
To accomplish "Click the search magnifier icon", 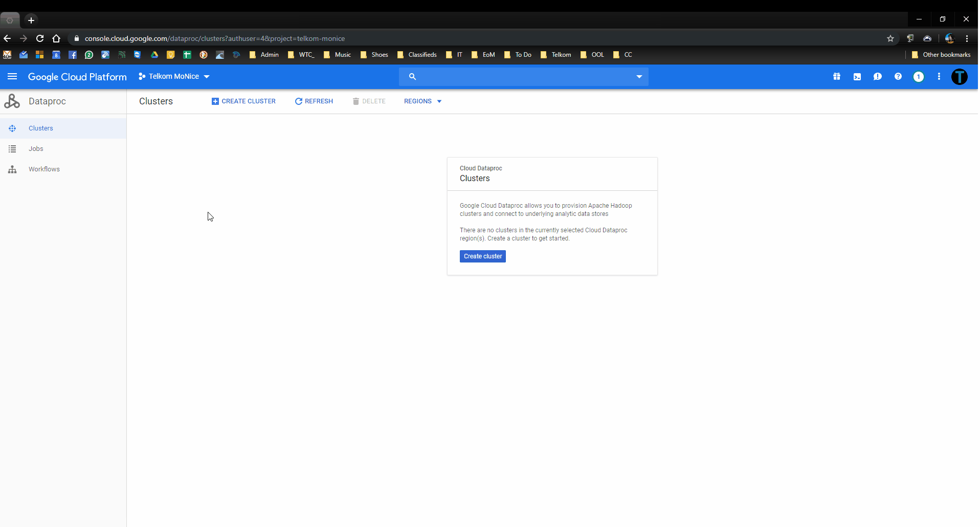I will pyautogui.click(x=412, y=77).
